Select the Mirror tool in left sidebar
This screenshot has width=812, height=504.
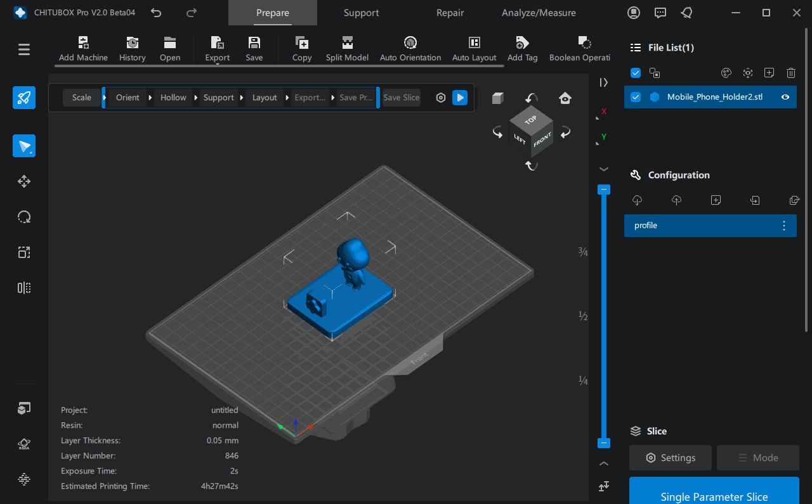point(24,288)
